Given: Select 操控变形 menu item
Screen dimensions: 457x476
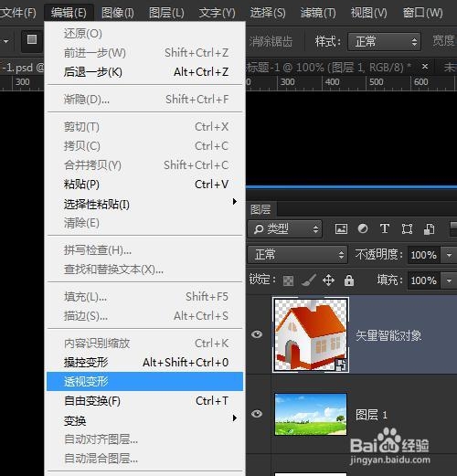Looking at the screenshot, I should click(145, 362).
